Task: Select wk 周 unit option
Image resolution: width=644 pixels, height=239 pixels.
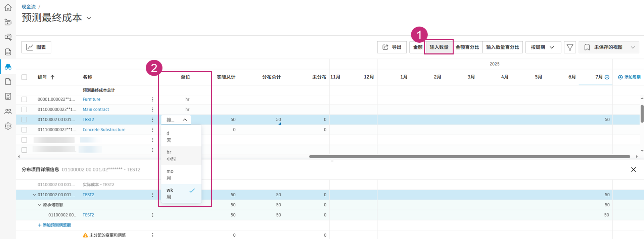Action: (181, 193)
